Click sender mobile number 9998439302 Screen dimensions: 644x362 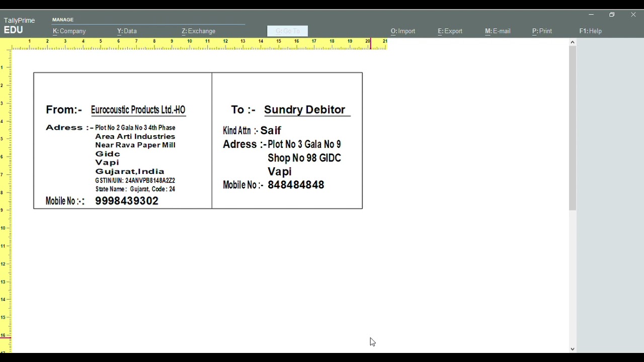click(126, 201)
